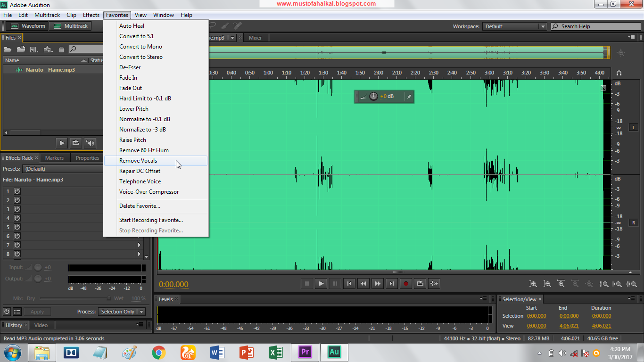Open file using the folder icon in Files panel

pos(8,49)
